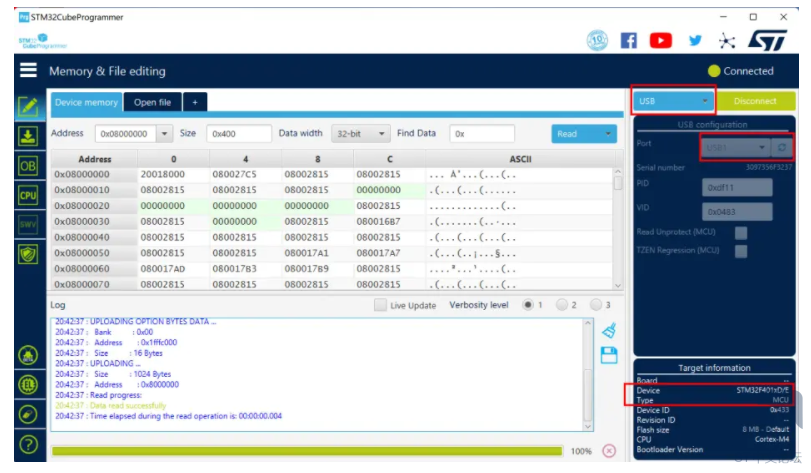This screenshot has width=811, height=473.
Task: Click the Disconnect button
Action: (755, 101)
